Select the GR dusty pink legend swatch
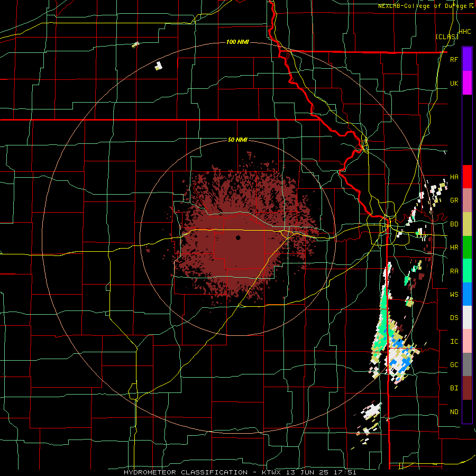The image size is (476, 476). [x=467, y=200]
